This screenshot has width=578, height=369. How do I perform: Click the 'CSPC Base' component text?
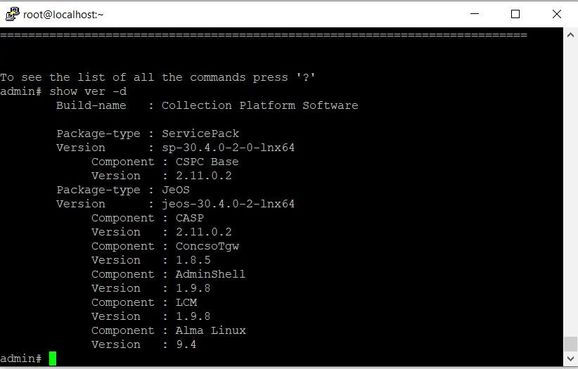207,162
